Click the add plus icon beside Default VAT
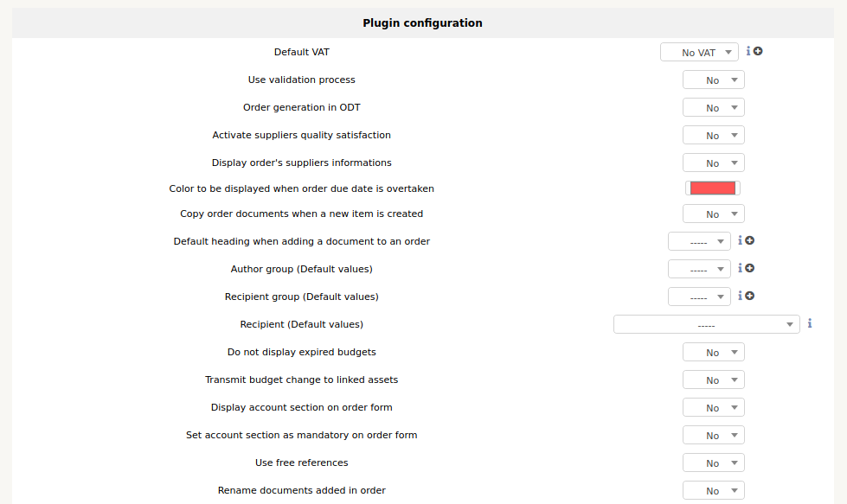847x504 pixels. 758,52
